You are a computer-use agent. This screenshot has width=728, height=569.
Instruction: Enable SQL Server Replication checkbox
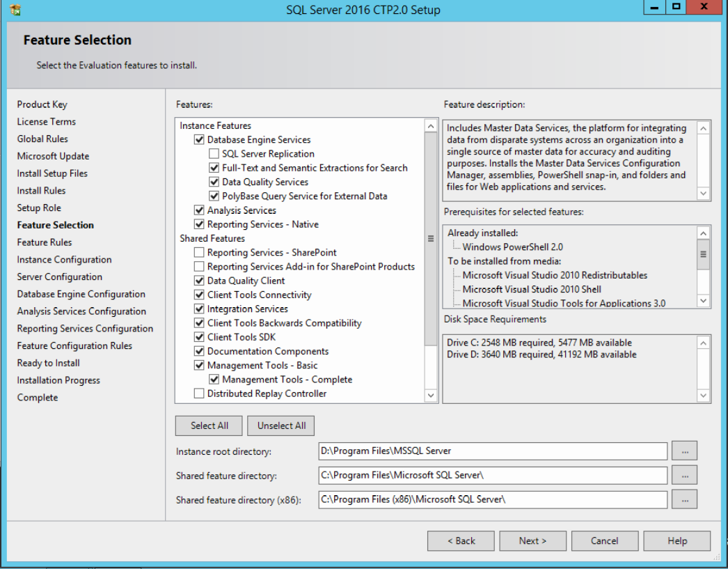(x=214, y=154)
